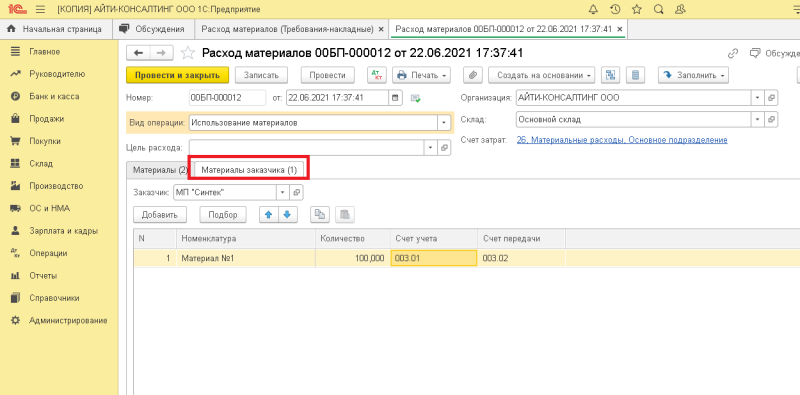The image size is (800, 395).
Task: Open Заказчик dropdown arrow
Action: pos(283,192)
